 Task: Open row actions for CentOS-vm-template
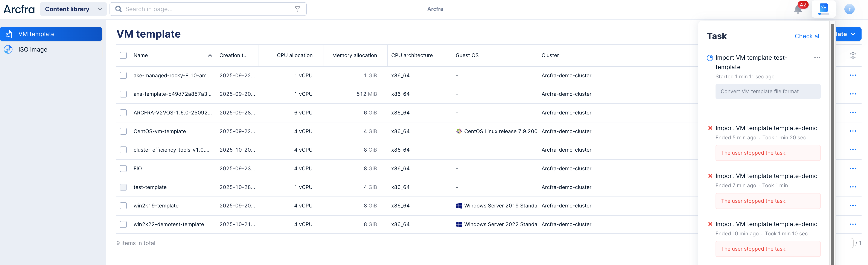(853, 131)
